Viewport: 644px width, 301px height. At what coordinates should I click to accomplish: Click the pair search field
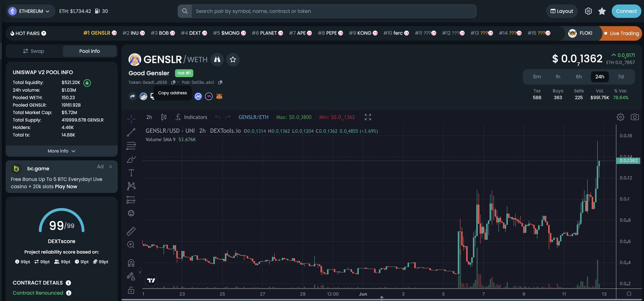point(334,11)
